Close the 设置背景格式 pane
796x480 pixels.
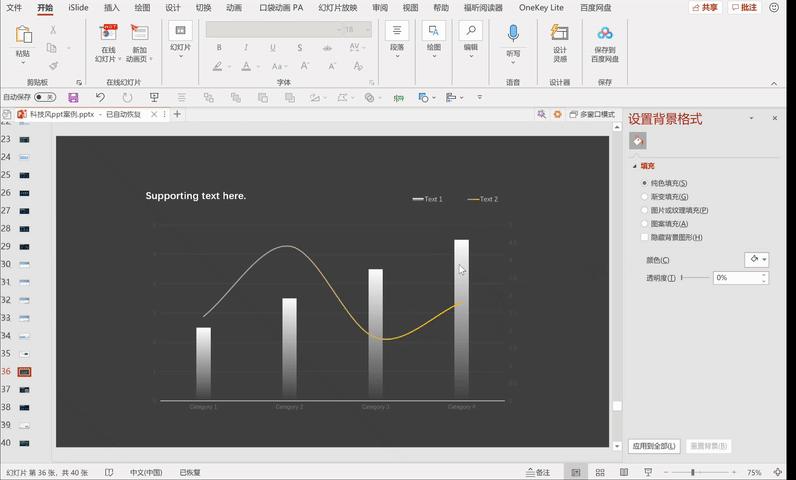click(775, 118)
